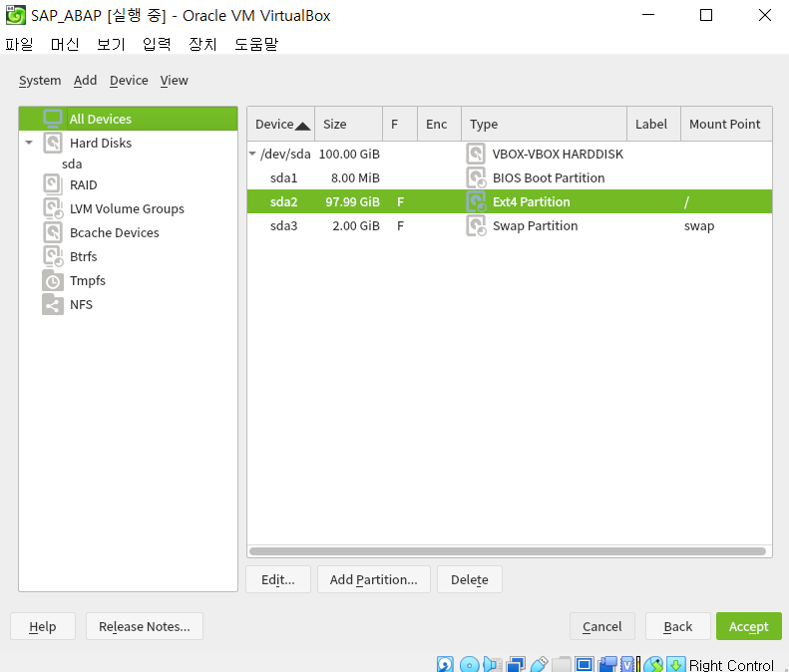Click the VirtualBox app icon in title bar

(16, 15)
